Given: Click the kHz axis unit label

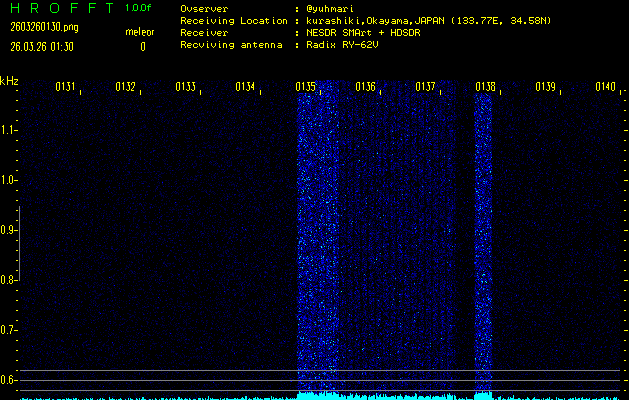Looking at the screenshot, I should 9,80.
